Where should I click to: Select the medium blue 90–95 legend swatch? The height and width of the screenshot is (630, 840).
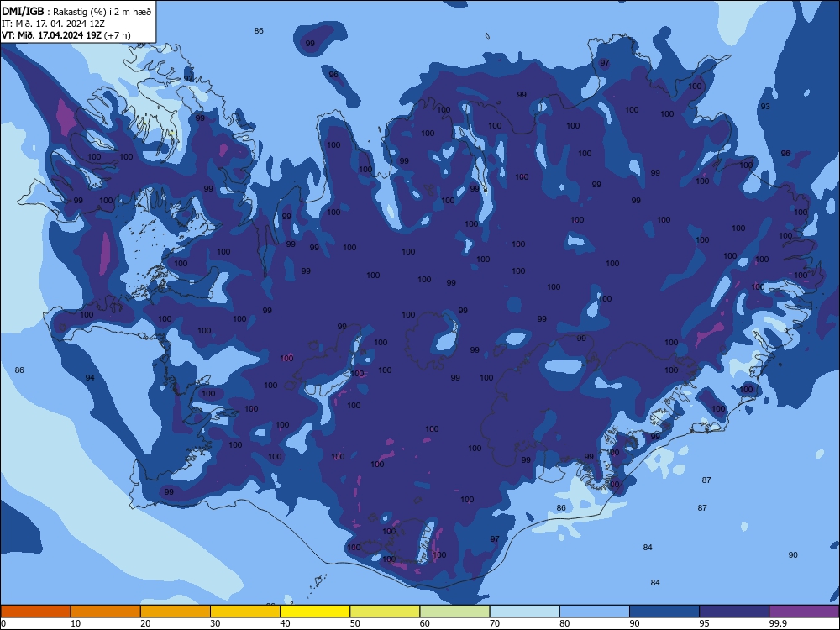point(664,612)
